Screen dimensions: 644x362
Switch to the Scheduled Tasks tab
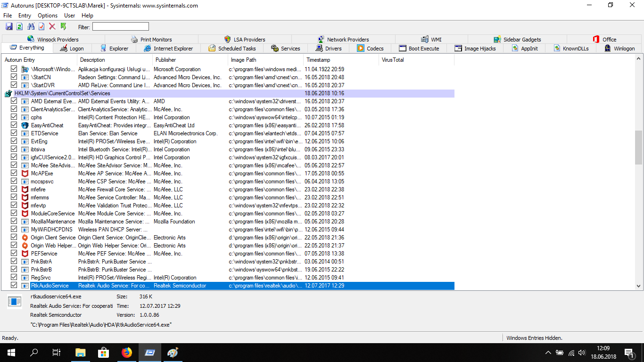tap(232, 49)
